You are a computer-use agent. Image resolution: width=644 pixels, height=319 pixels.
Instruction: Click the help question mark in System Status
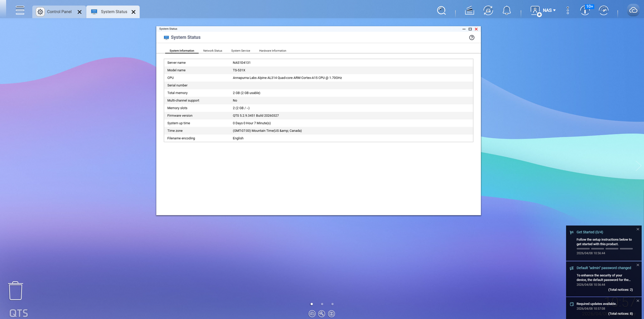[472, 37]
